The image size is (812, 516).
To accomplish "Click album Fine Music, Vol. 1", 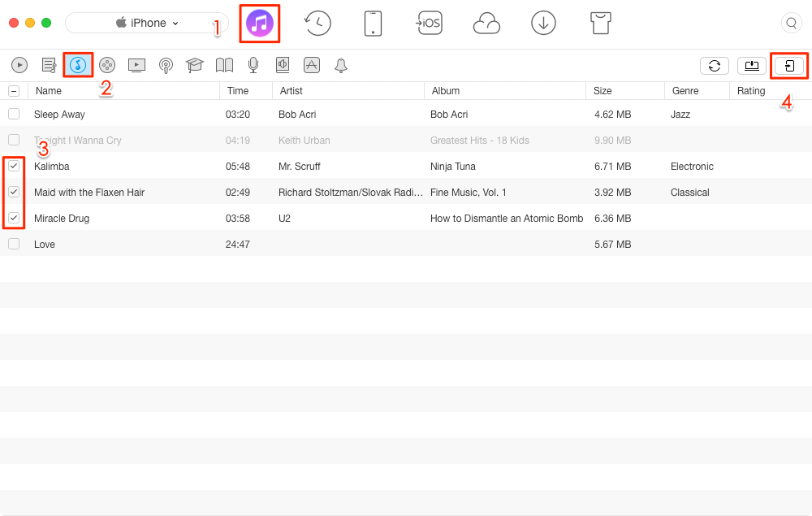I will click(x=469, y=193).
